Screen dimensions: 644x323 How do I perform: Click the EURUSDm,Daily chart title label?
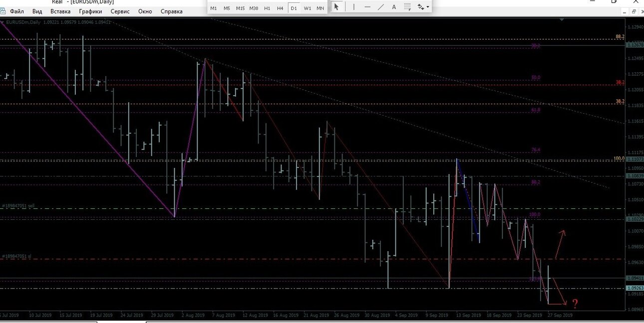(x=24, y=22)
